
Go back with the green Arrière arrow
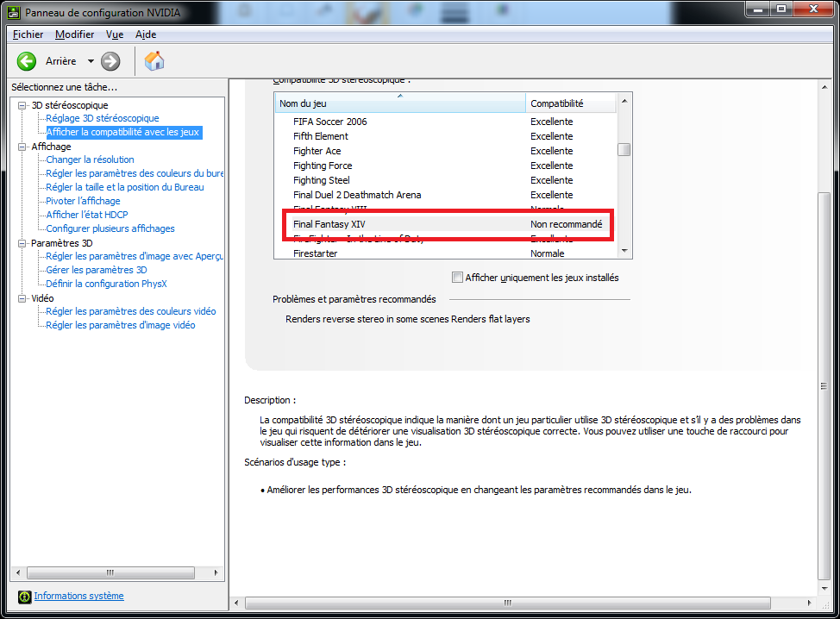[x=26, y=61]
